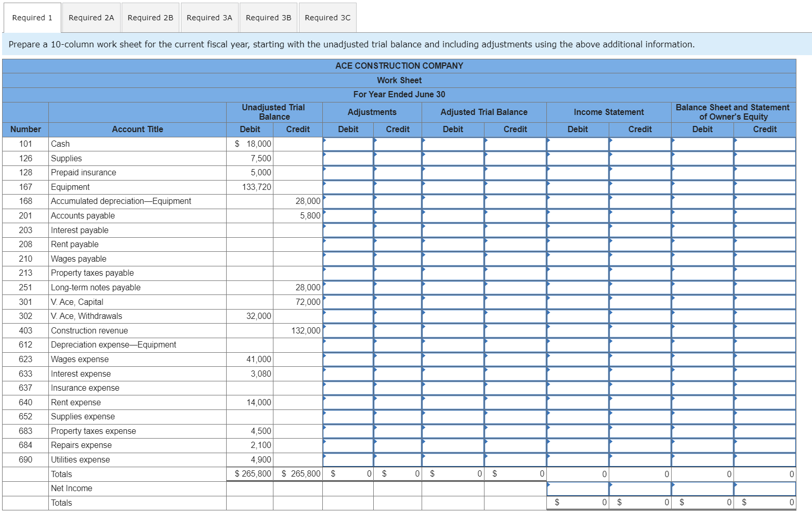Image resolution: width=812 pixels, height=513 pixels.
Task: Select Rent payable Adjustments Credit cell
Action: tap(398, 245)
